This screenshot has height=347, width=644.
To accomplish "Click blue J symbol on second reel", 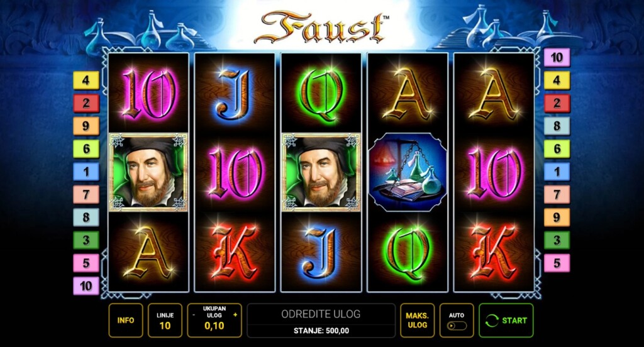I will coord(234,93).
